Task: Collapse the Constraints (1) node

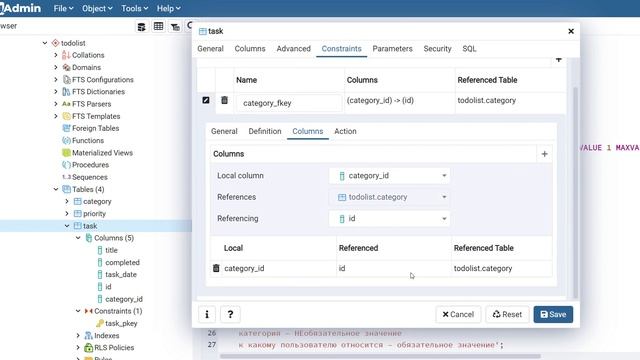Action: point(78,311)
